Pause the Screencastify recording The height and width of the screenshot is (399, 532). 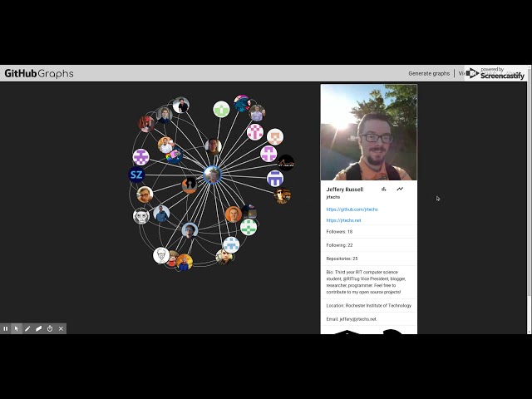click(x=6, y=328)
